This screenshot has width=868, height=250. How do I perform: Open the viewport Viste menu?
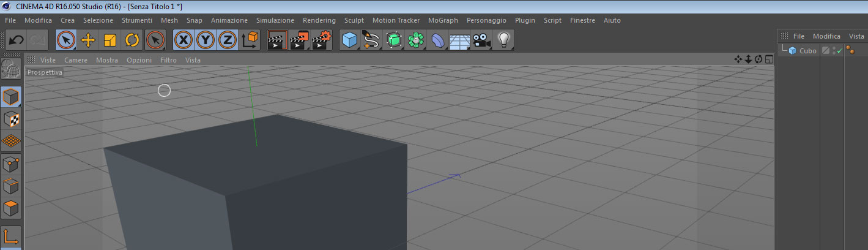[48, 60]
